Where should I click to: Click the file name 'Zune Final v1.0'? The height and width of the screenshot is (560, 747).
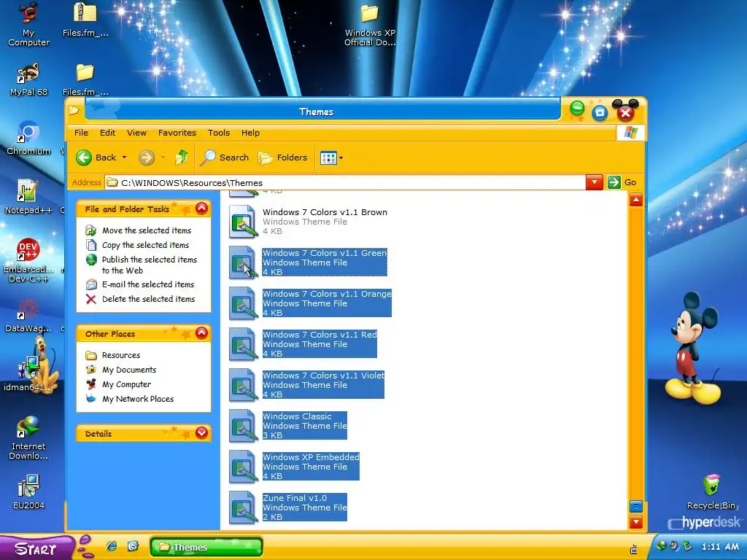295,498
